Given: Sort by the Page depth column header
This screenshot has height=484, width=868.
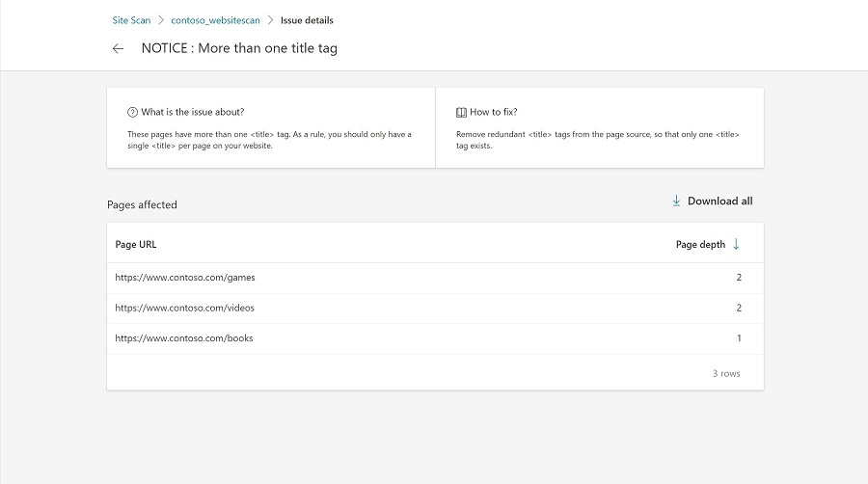Looking at the screenshot, I should coord(700,245).
